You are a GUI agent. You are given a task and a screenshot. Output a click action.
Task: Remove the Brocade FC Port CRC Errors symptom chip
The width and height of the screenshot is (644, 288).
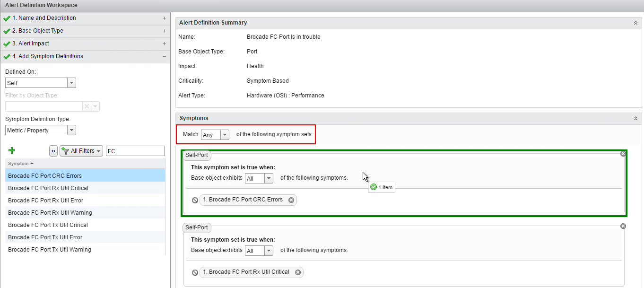point(291,200)
